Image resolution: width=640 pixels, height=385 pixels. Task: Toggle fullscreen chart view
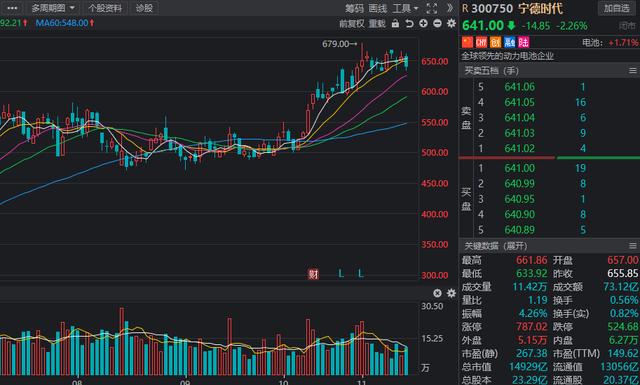[431, 9]
